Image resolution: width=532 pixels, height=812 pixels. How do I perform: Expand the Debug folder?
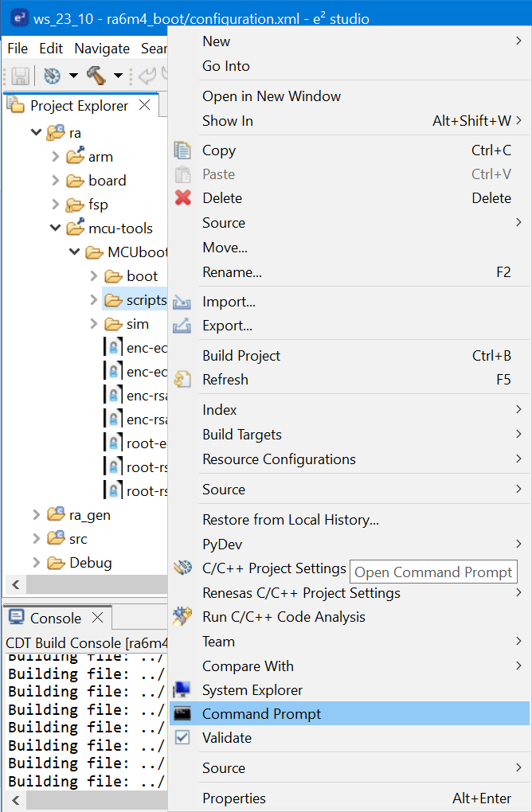(37, 562)
